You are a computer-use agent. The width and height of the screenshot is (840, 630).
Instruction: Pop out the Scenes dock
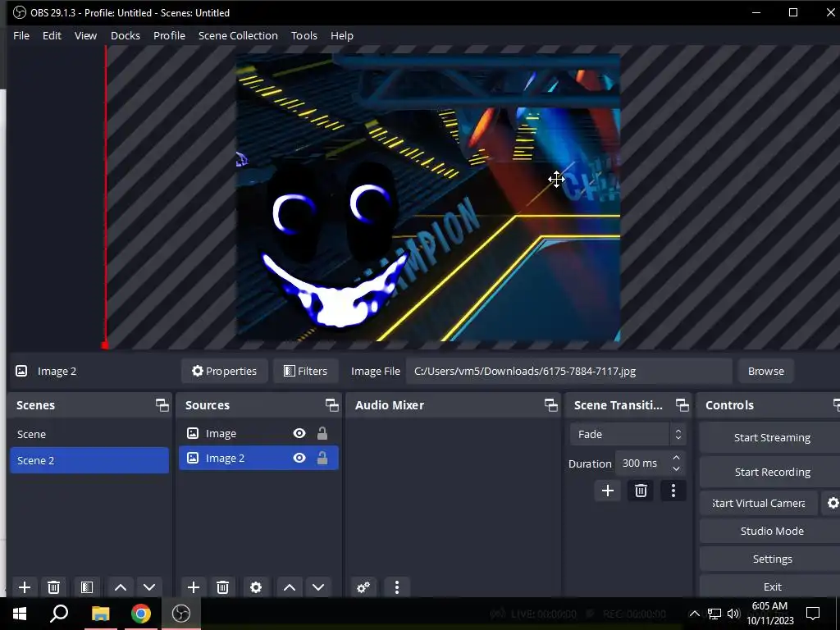[162, 405]
